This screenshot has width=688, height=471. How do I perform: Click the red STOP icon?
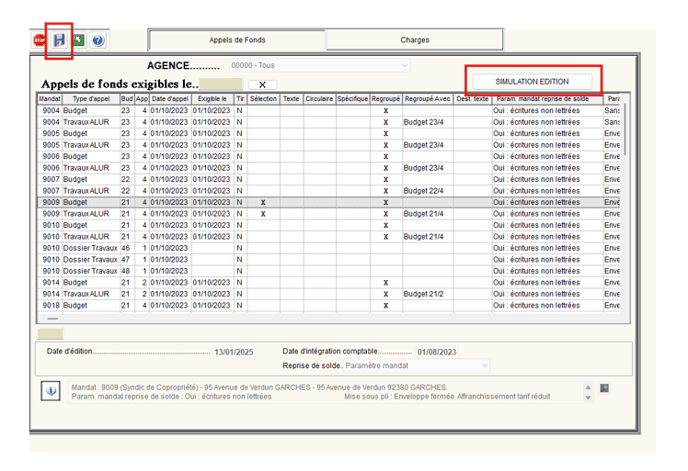(40, 40)
